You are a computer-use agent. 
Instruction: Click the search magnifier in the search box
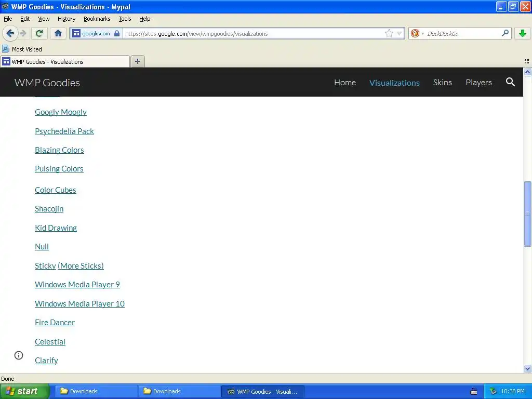tap(505, 33)
